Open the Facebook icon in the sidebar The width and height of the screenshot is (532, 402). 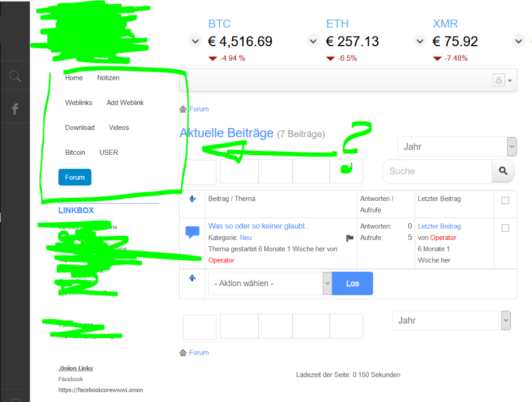pyautogui.click(x=15, y=109)
